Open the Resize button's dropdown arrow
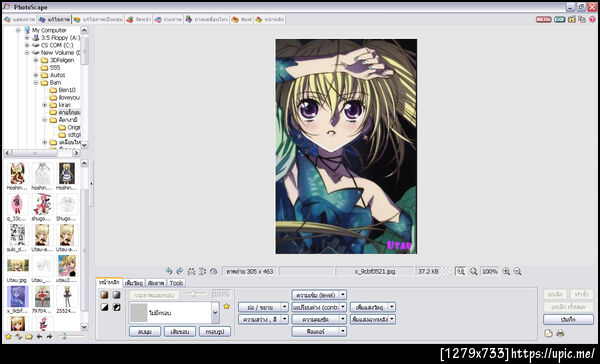600x364 pixels. 284,307
